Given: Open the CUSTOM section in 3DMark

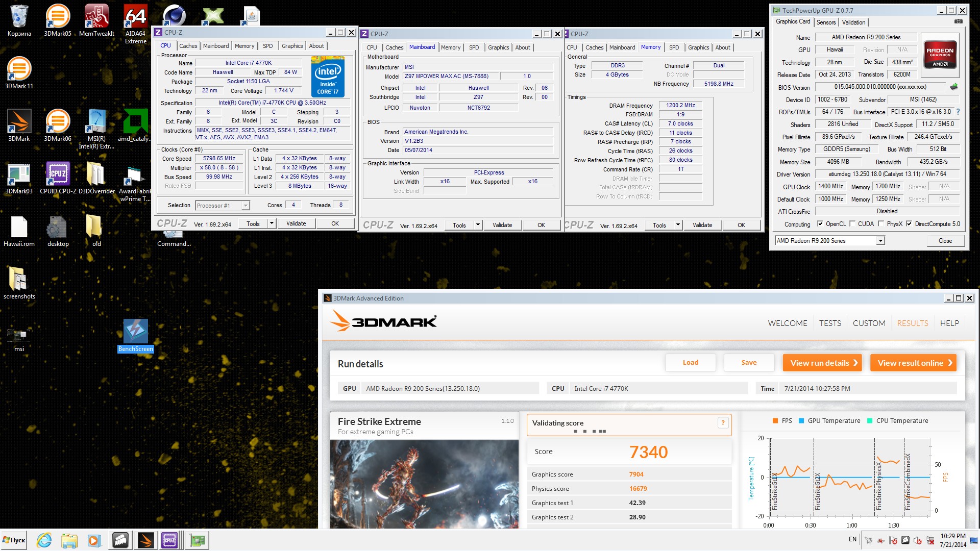Looking at the screenshot, I should pyautogui.click(x=869, y=323).
